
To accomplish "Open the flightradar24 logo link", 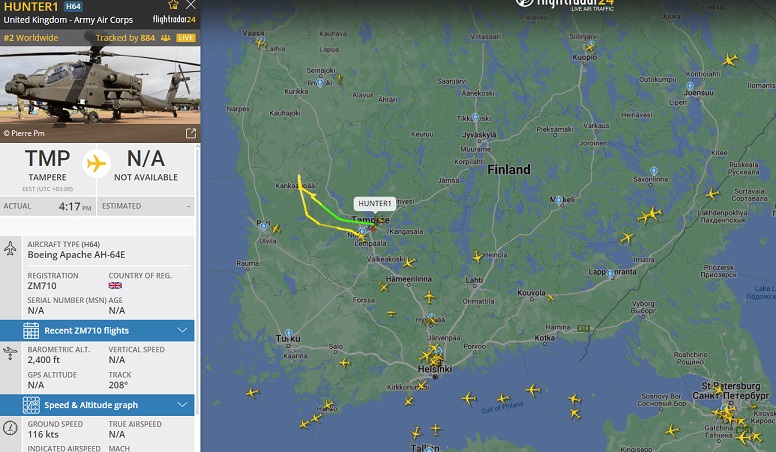I will tap(174, 19).
